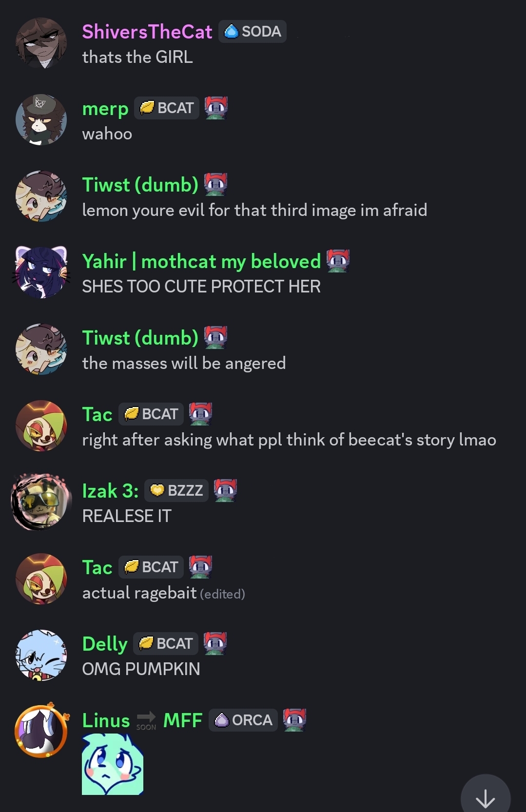526x812 pixels.
Task: Tap merp's avatar picture
Action: pyautogui.click(x=41, y=119)
